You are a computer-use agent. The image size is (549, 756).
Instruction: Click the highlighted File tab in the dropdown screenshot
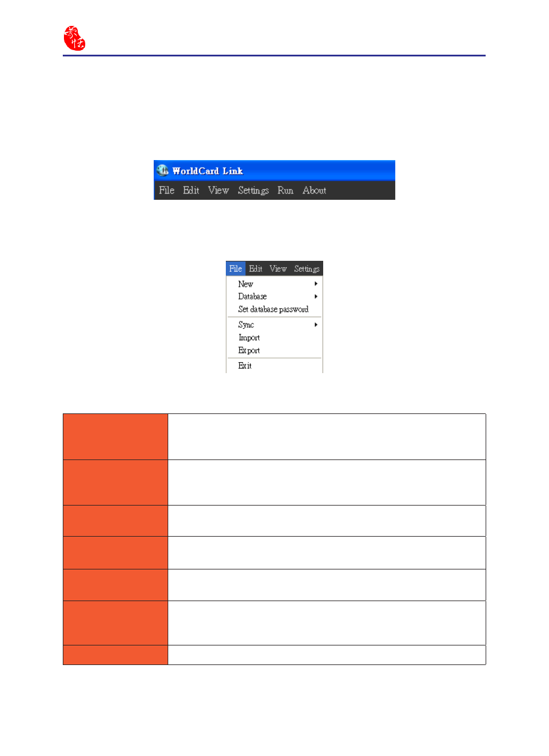(x=236, y=269)
